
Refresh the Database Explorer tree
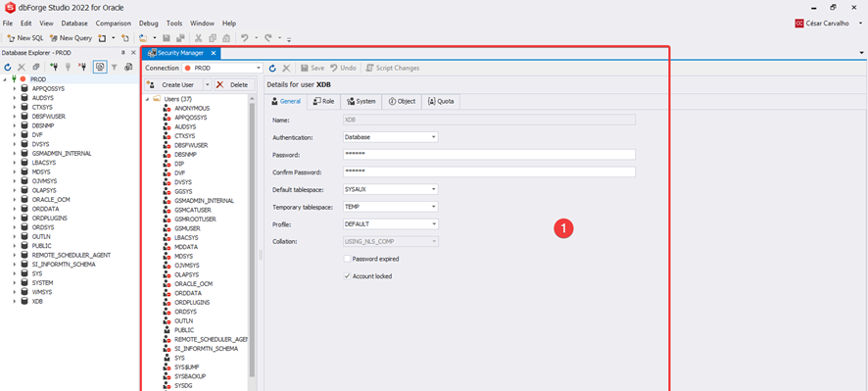8,67
